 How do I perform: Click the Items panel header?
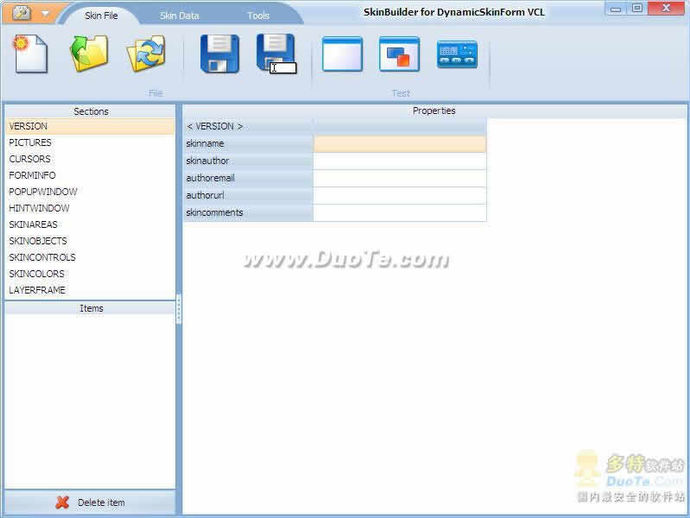coord(90,308)
